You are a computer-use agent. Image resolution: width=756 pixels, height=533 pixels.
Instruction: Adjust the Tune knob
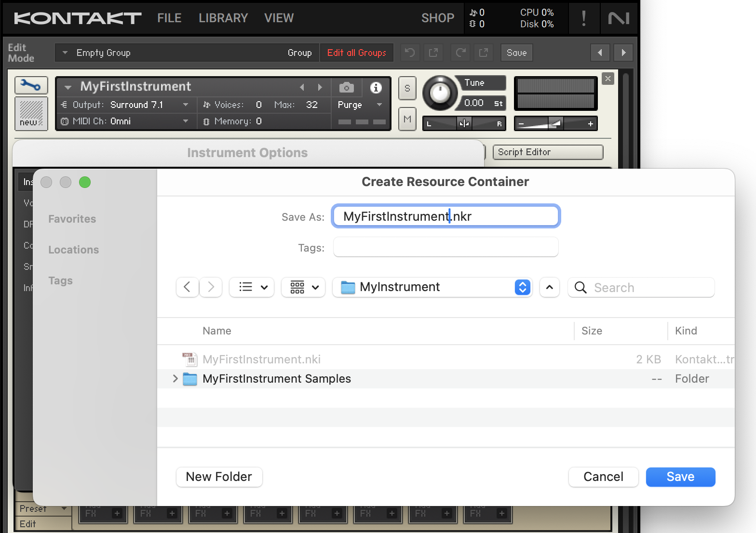coord(440,92)
